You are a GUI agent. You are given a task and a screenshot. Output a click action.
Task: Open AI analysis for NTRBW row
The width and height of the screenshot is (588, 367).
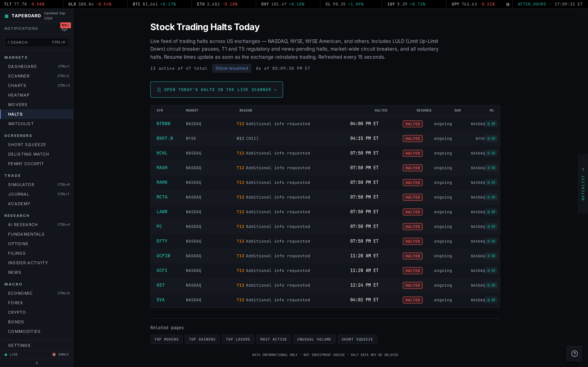coord(491,124)
